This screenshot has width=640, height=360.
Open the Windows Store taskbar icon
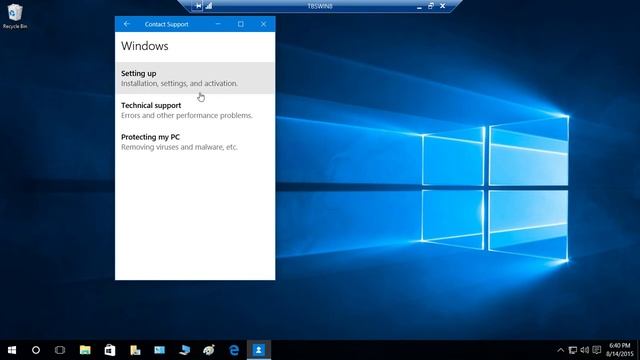coord(110,350)
